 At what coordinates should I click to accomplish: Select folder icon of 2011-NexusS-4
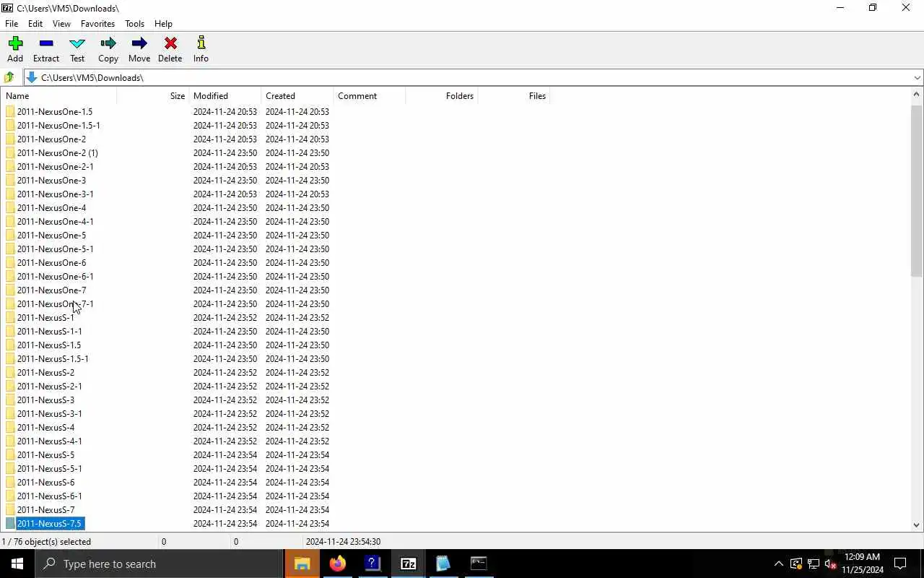10,428
